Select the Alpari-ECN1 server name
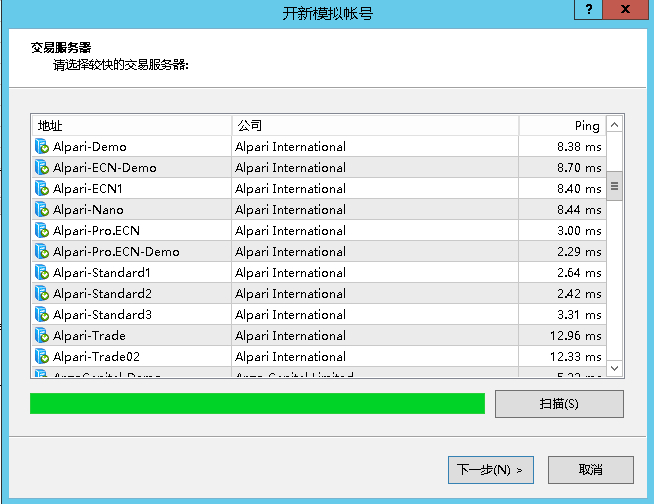The width and height of the screenshot is (654, 504). click(88, 189)
